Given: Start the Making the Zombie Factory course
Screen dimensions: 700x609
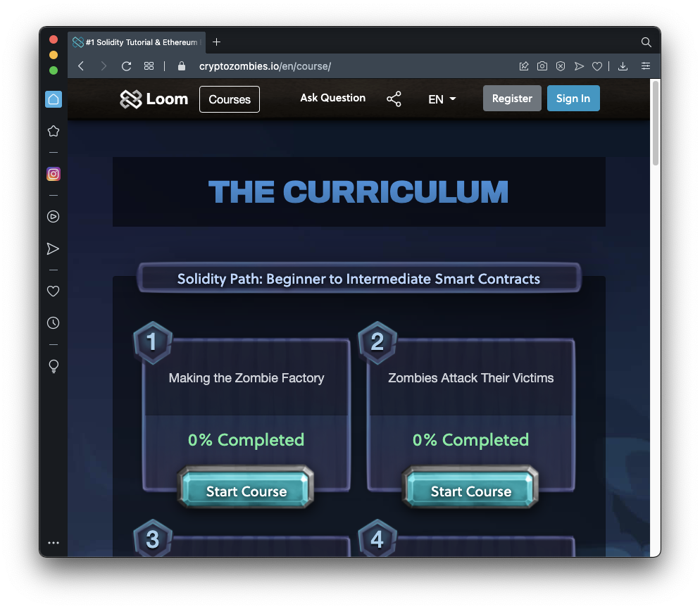Looking at the screenshot, I should click(246, 491).
